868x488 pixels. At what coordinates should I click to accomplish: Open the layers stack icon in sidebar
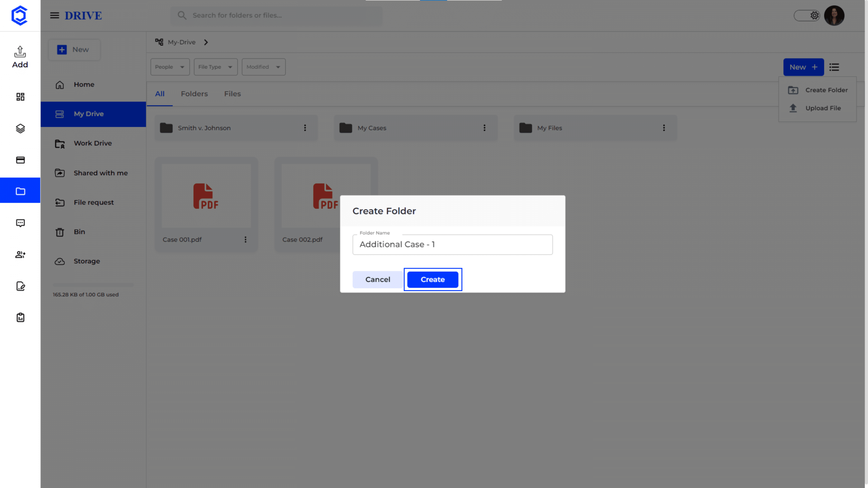(20, 128)
